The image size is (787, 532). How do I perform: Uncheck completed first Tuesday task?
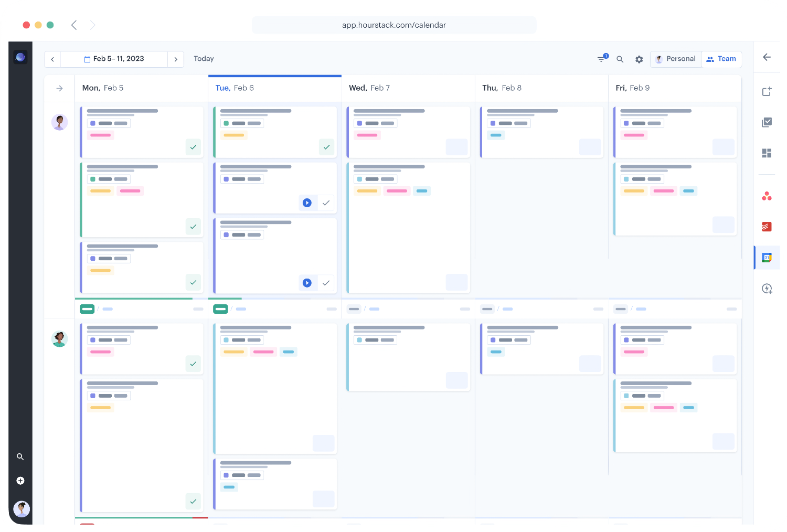pyautogui.click(x=326, y=147)
